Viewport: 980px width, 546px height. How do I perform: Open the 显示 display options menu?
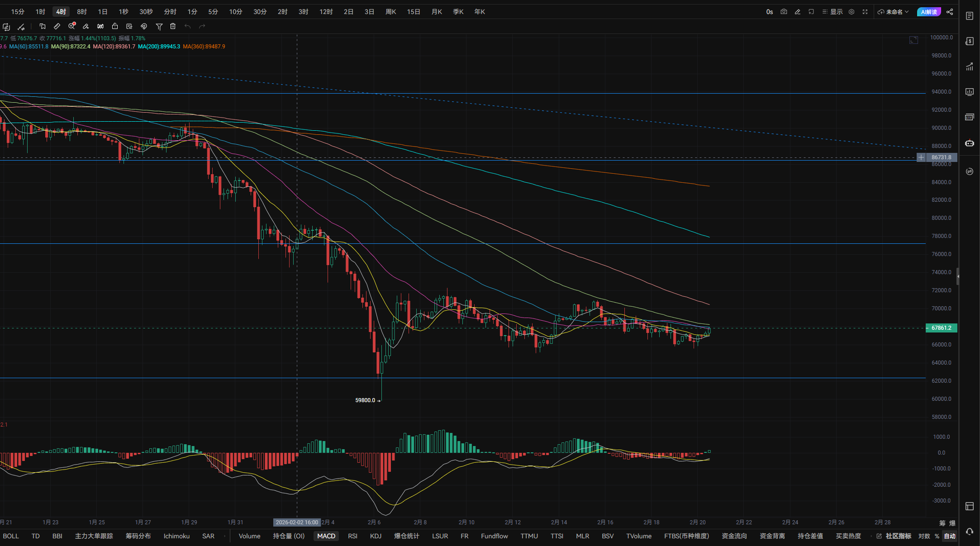point(833,12)
